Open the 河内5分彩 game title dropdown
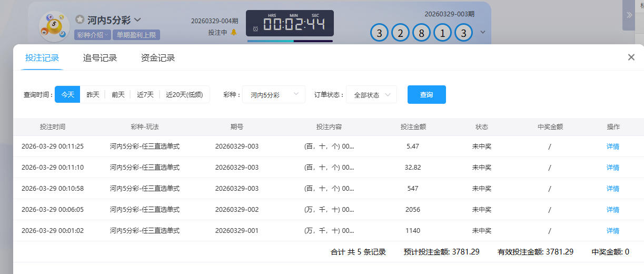Image resolution: width=644 pixels, height=274 pixels. (x=137, y=19)
